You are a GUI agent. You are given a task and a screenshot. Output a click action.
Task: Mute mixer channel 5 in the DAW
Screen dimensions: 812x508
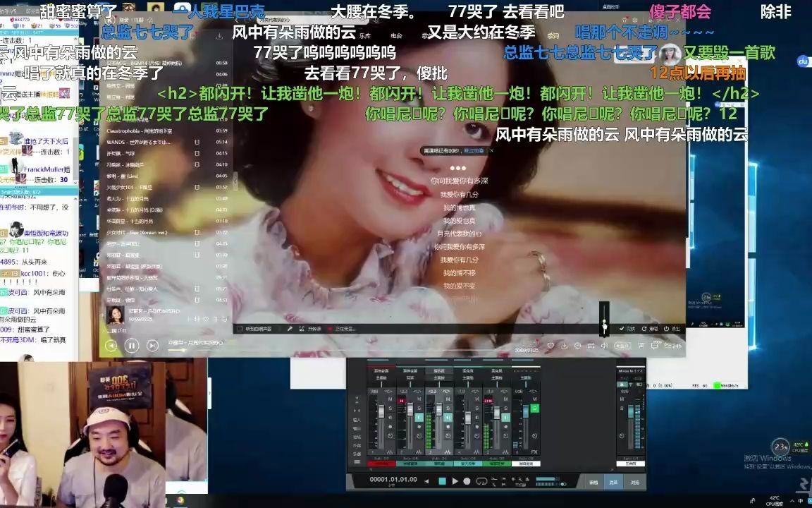click(x=506, y=399)
